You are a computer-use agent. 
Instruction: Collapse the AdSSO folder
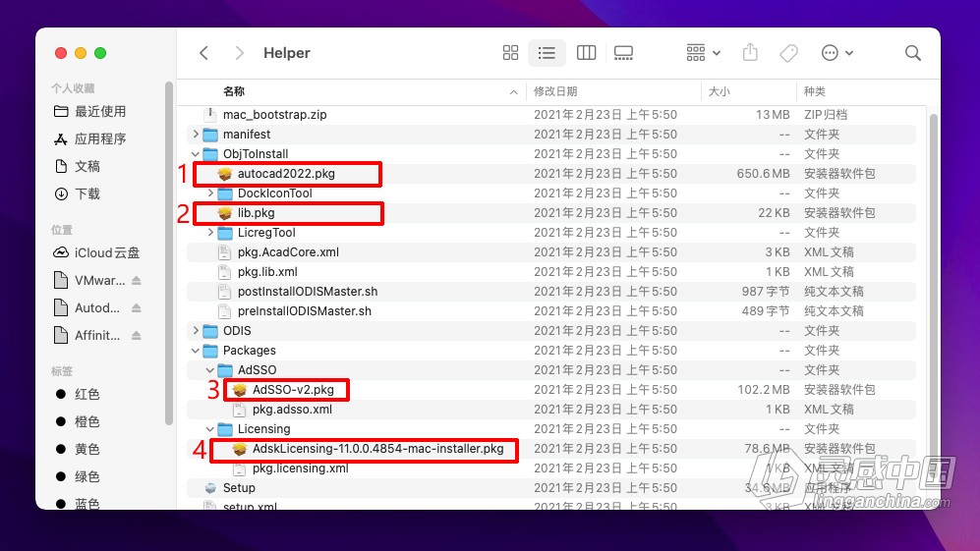[210, 370]
